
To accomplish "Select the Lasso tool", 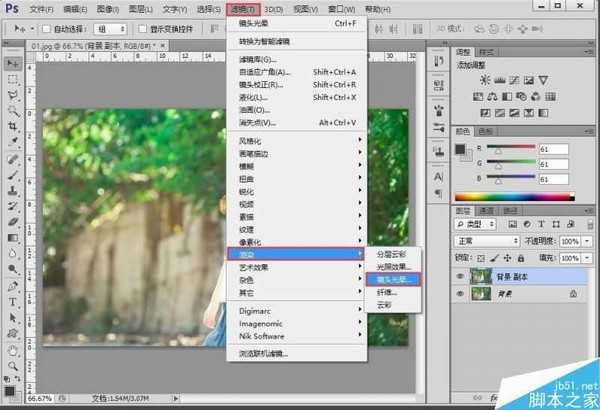I will pos(14,94).
